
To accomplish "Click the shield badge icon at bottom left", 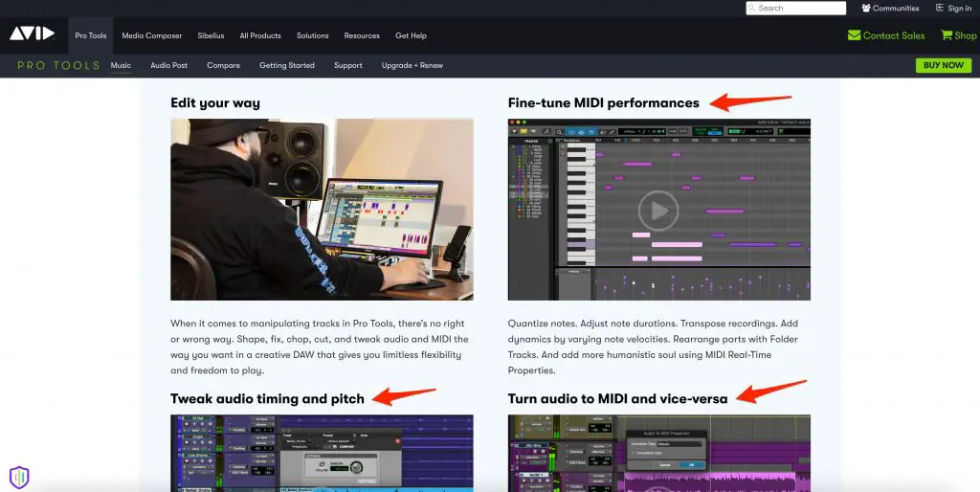I will pos(19,477).
